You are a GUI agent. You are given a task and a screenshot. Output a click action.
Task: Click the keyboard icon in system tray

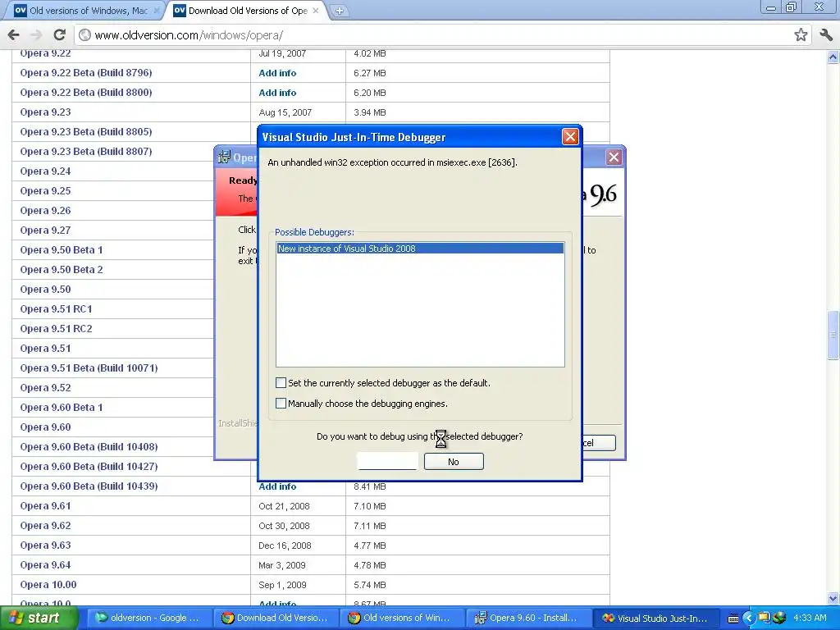click(x=733, y=619)
